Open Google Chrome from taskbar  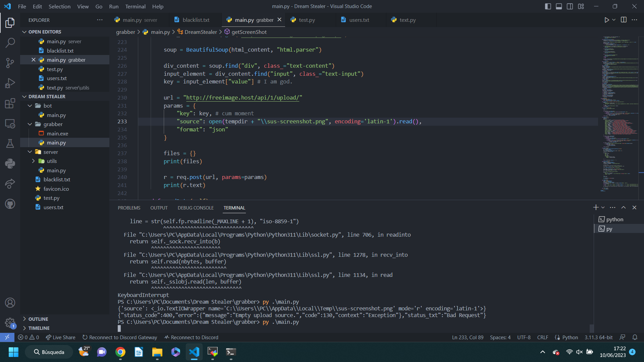[x=120, y=352]
